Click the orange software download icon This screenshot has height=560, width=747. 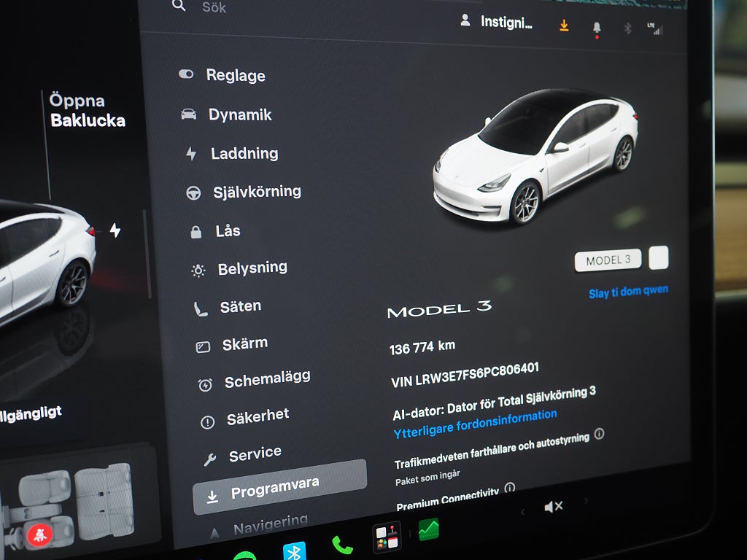pyautogui.click(x=564, y=26)
